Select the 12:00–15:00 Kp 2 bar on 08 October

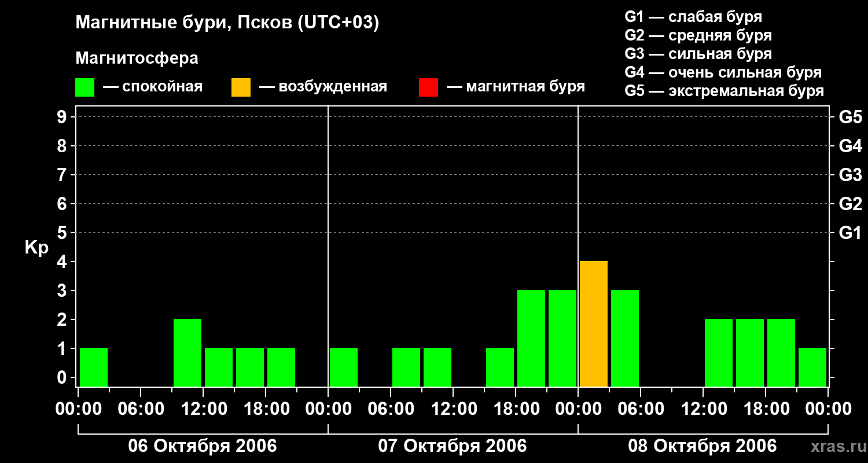[719, 352]
